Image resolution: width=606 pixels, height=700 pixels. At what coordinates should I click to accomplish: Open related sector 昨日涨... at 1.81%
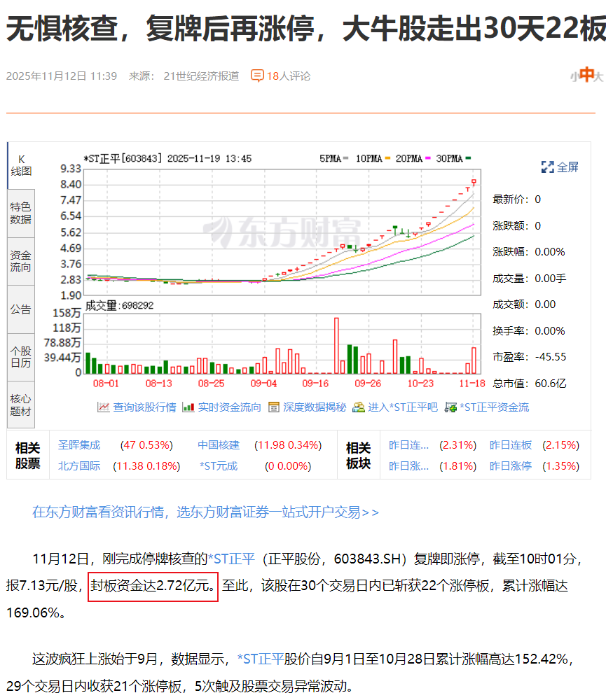click(408, 466)
